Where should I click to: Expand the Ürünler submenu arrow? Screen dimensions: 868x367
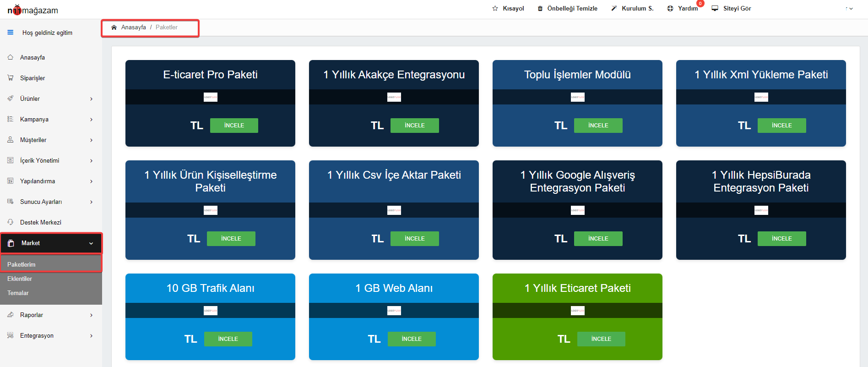click(92, 99)
